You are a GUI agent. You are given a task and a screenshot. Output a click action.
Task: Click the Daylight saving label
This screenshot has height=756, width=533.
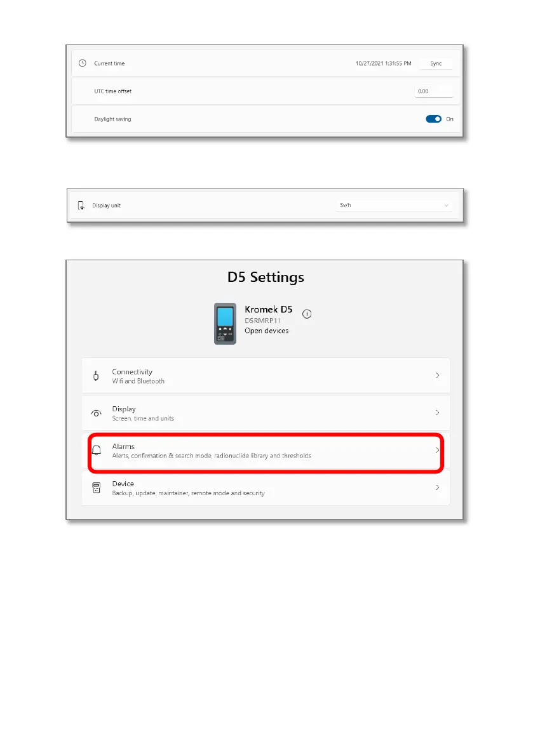(112, 119)
